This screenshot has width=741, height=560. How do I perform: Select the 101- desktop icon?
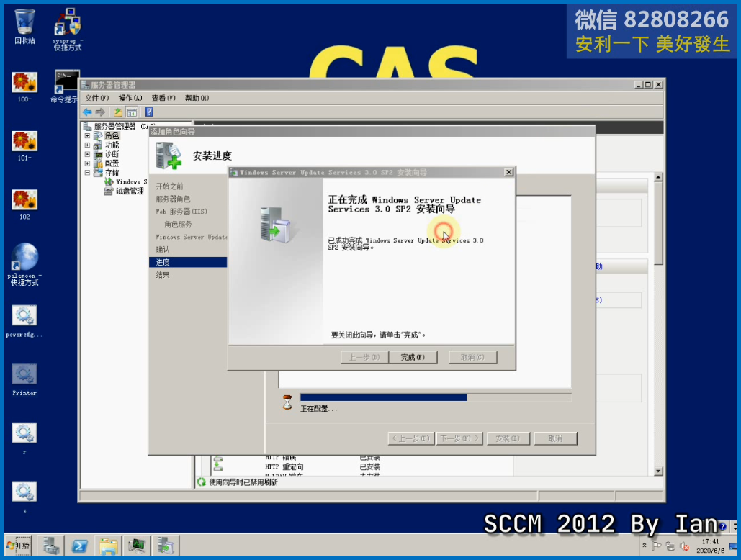pos(24,146)
